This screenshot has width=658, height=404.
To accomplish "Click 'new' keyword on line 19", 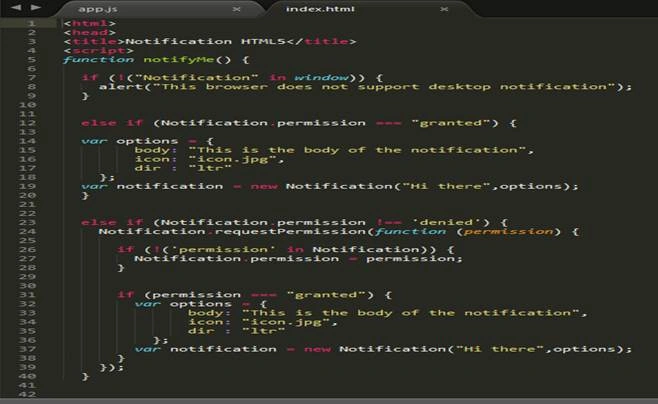I will point(264,186).
